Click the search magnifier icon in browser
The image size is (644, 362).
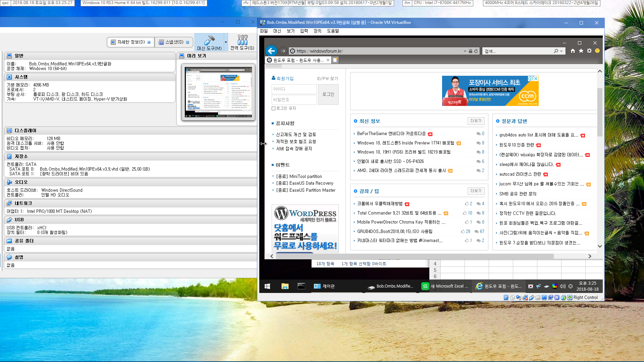click(556, 51)
